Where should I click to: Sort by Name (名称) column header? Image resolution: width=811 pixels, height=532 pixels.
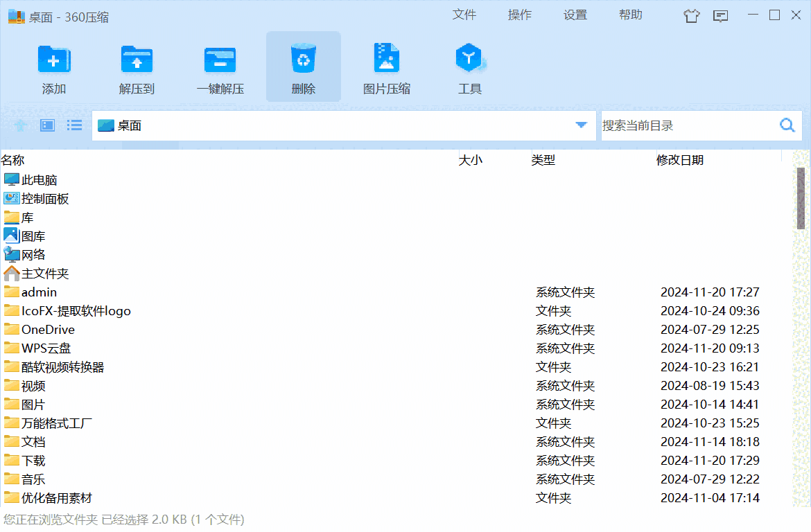13,160
